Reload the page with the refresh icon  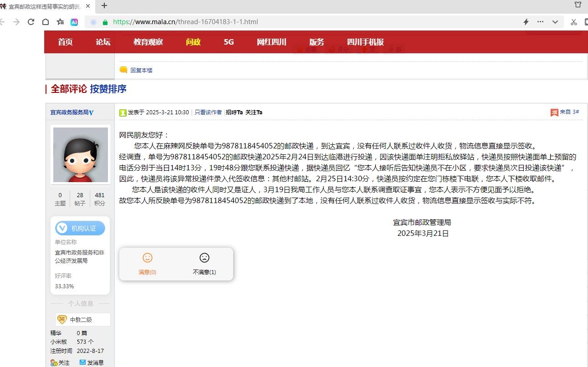pyautogui.click(x=31, y=22)
